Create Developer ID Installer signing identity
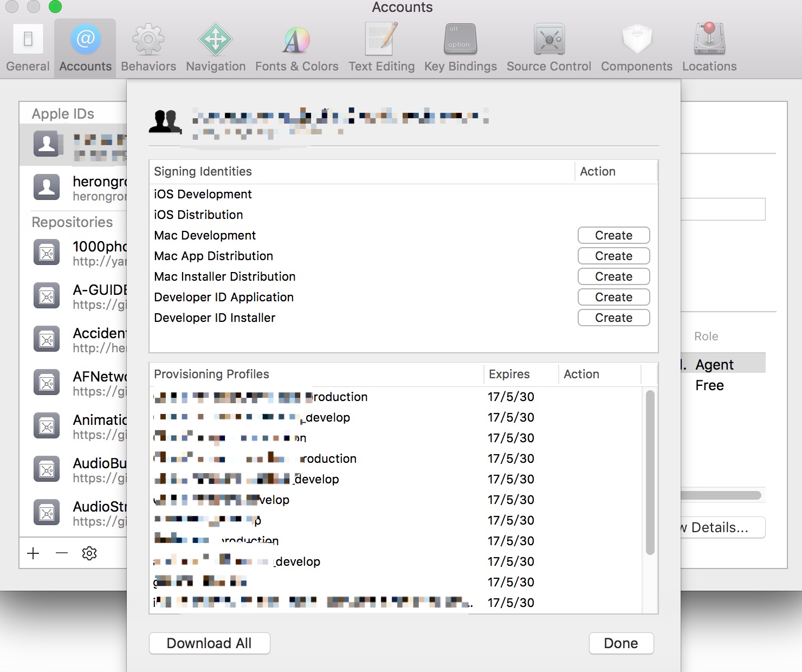This screenshot has height=672, width=802. tap(613, 318)
